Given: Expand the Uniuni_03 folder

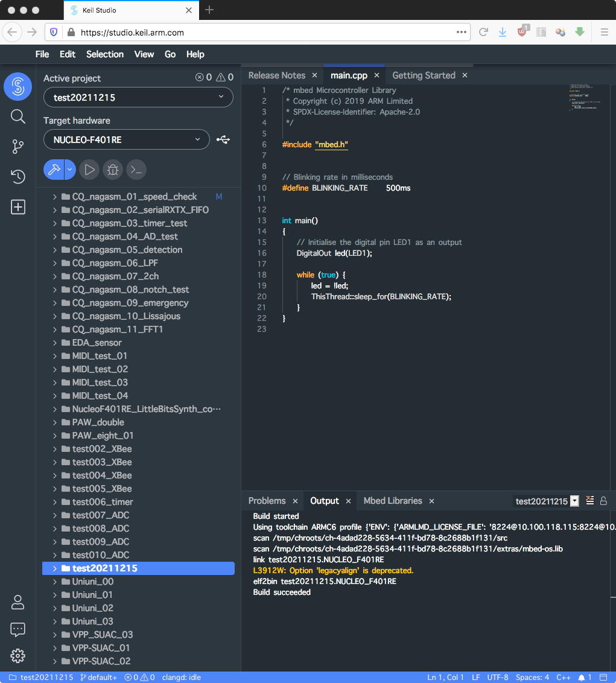Looking at the screenshot, I should [54, 621].
